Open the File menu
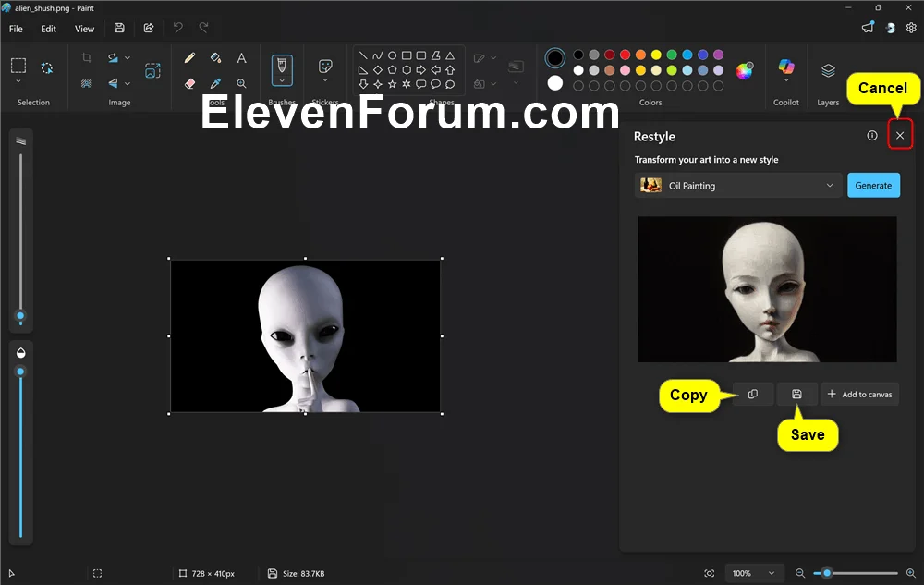 (x=16, y=29)
